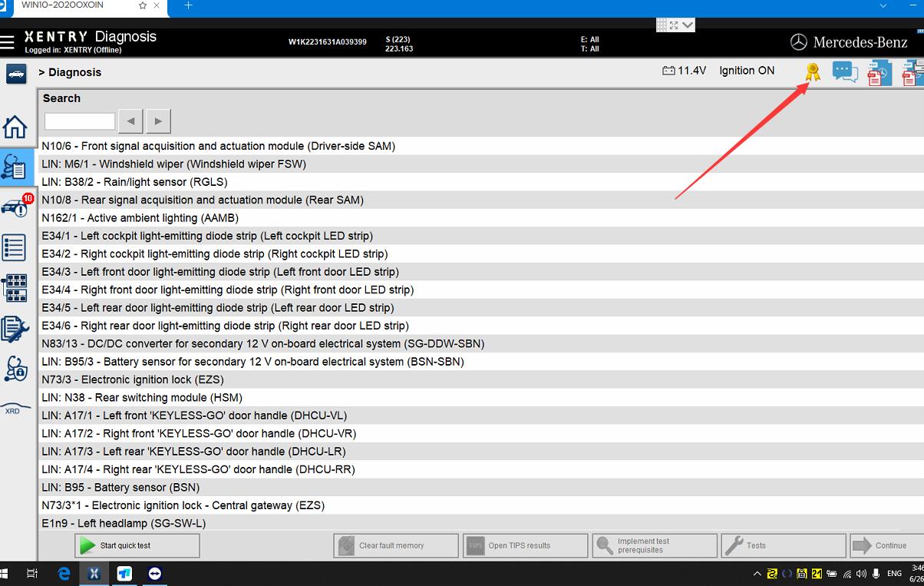The width and height of the screenshot is (924, 586).
Task: Click the vehicle icon beside Diagnosis breadcrumb
Action: (x=16, y=74)
